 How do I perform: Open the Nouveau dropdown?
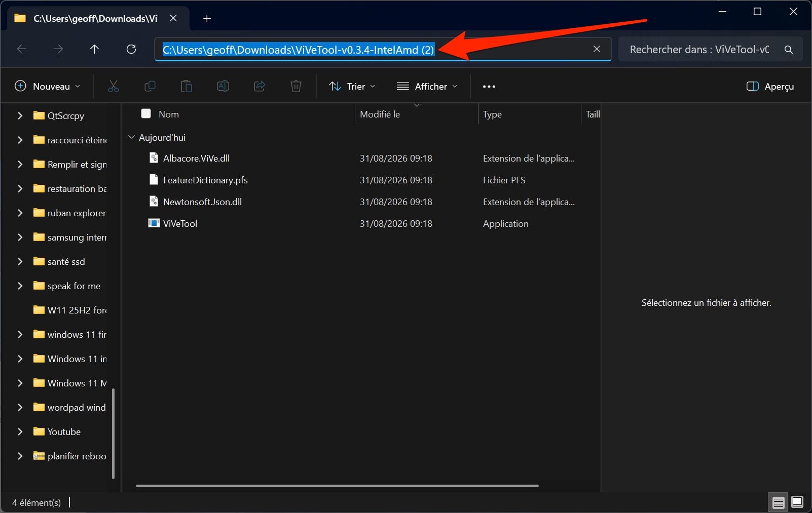click(47, 87)
